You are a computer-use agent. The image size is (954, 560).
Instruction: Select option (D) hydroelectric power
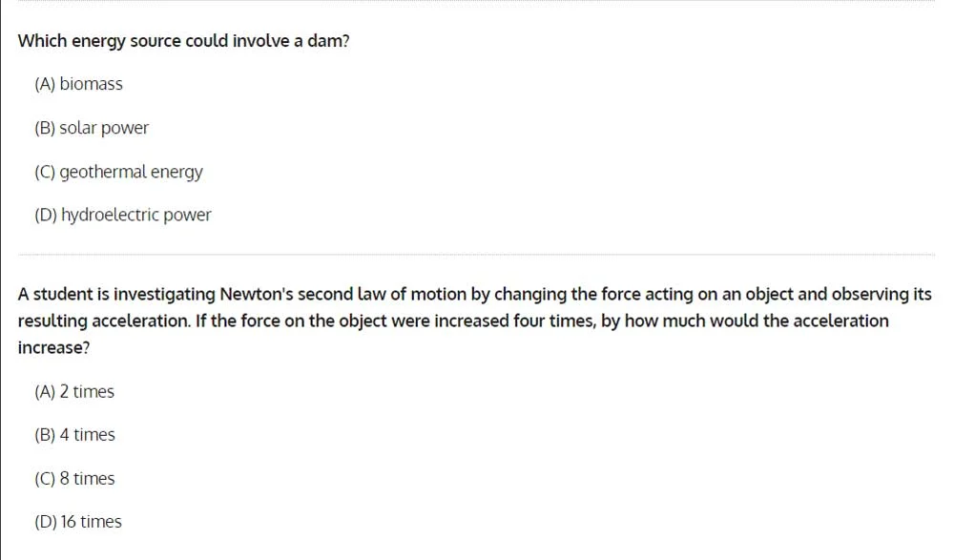pos(123,215)
